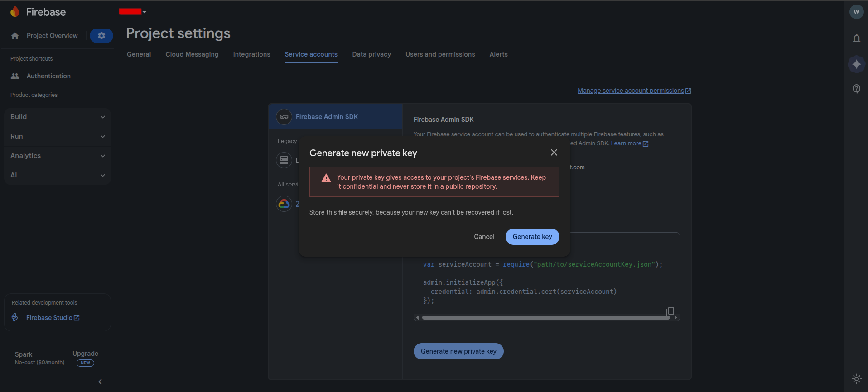Image resolution: width=868 pixels, height=392 pixels.
Task: Open the user account avatar W
Action: (856, 12)
